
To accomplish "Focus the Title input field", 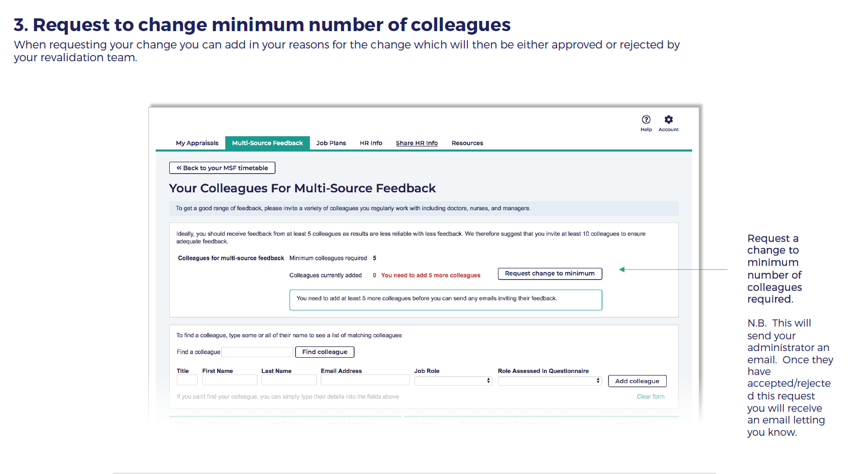I will pyautogui.click(x=187, y=381).
